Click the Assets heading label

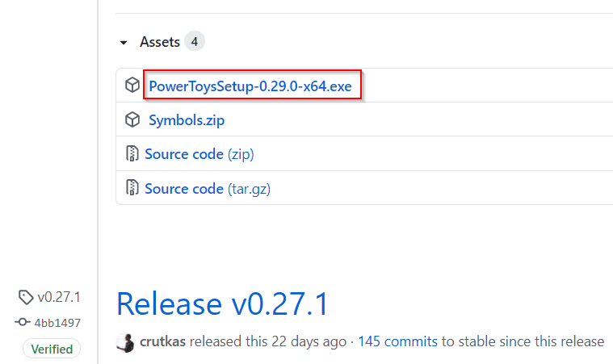coord(160,42)
